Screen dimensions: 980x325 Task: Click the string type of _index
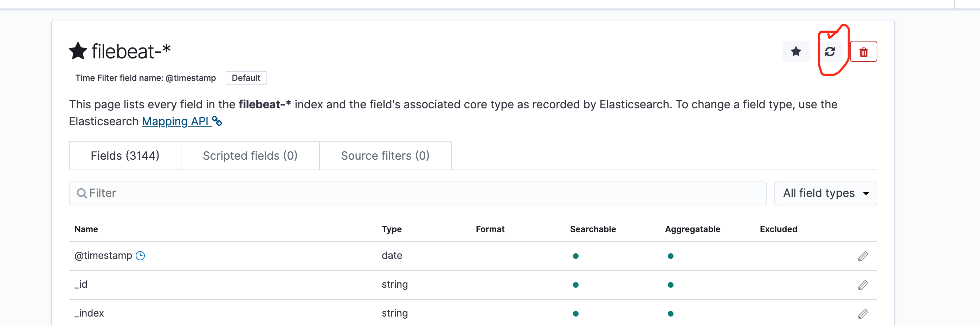tap(395, 313)
